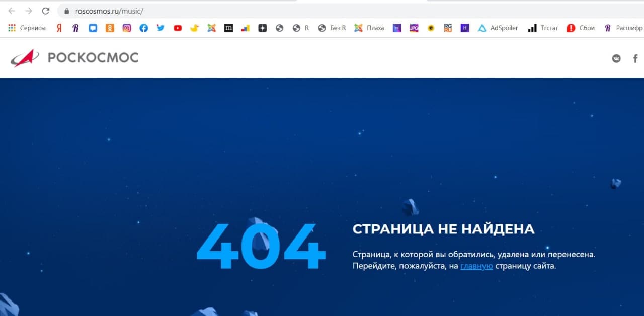This screenshot has height=316, width=644.
Task: Open the 'Плаха' Joomla bookmark
Action: [369, 28]
